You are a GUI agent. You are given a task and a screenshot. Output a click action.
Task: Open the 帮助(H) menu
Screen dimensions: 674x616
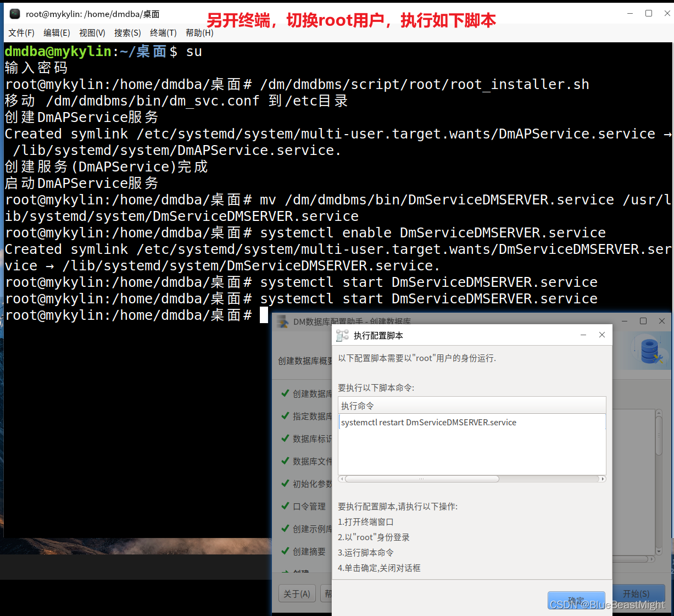[199, 33]
